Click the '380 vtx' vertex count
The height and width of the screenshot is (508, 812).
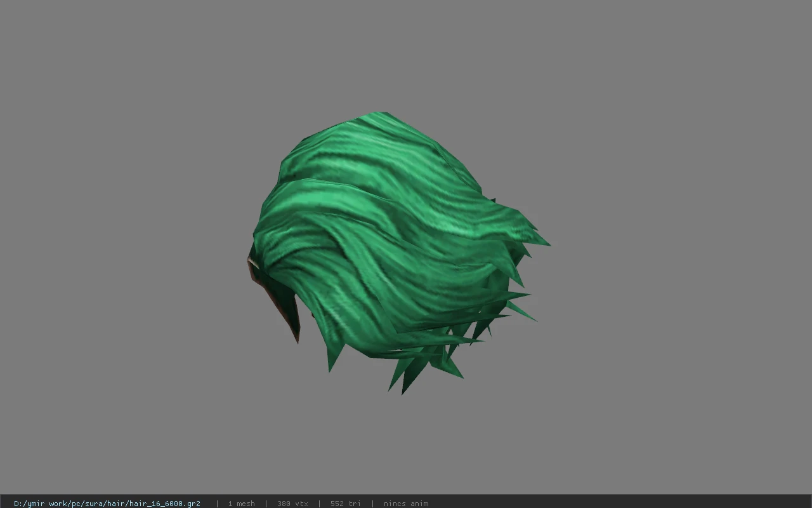tap(292, 504)
